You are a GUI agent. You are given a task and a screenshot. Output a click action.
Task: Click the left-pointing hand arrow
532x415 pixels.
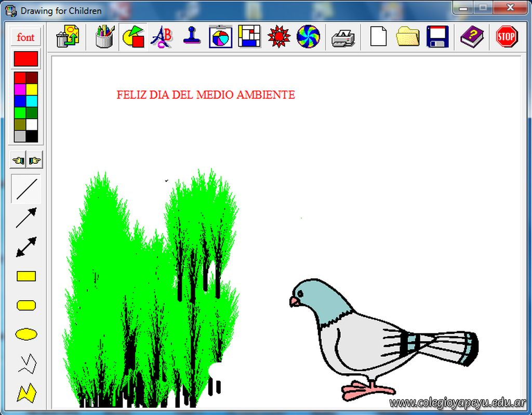[19, 161]
